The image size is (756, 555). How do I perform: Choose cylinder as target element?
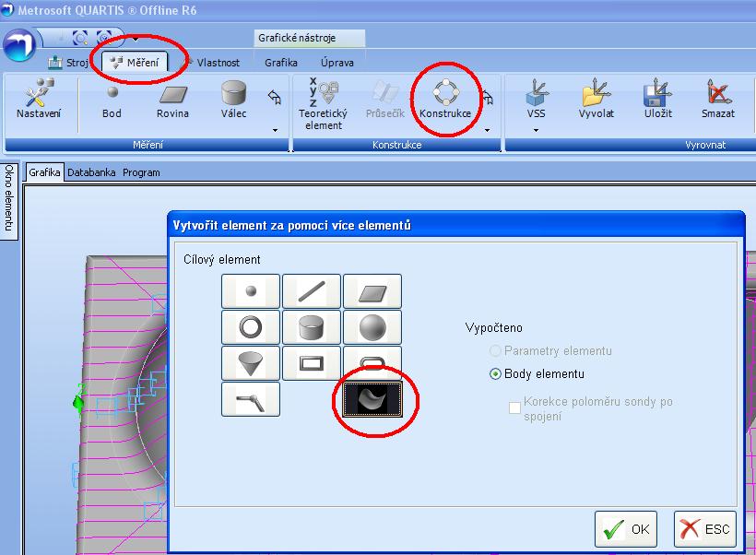coord(312,327)
